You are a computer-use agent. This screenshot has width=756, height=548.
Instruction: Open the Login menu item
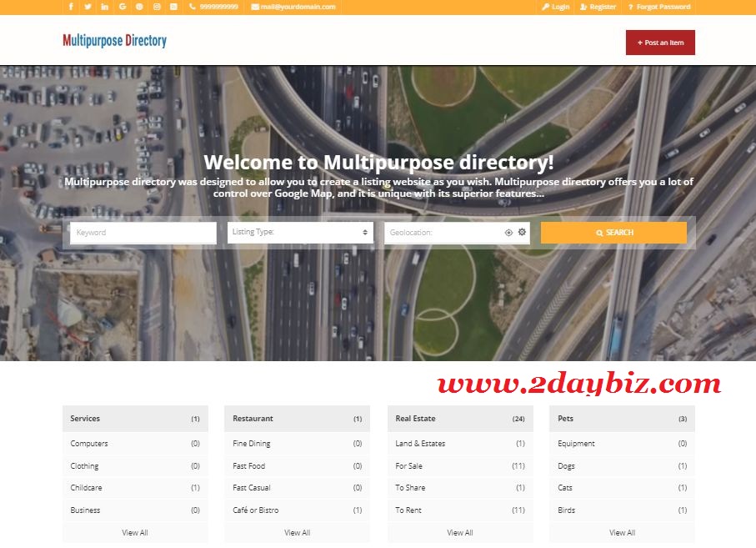point(555,7)
